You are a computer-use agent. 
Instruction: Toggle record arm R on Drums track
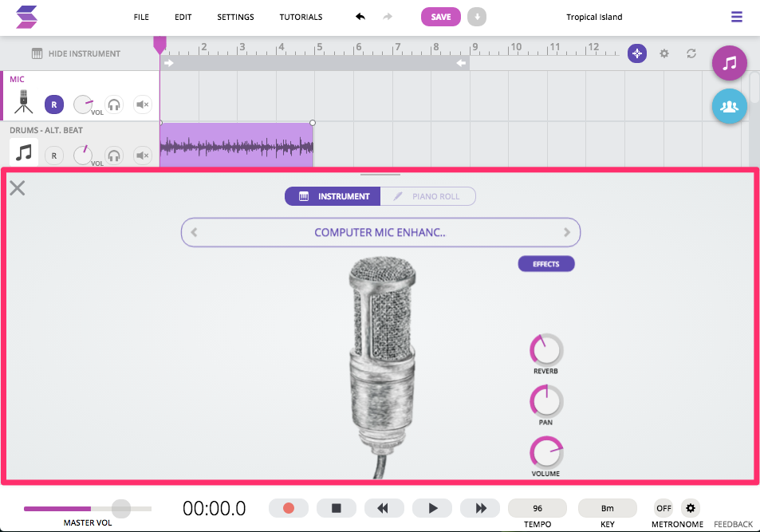(x=53, y=156)
